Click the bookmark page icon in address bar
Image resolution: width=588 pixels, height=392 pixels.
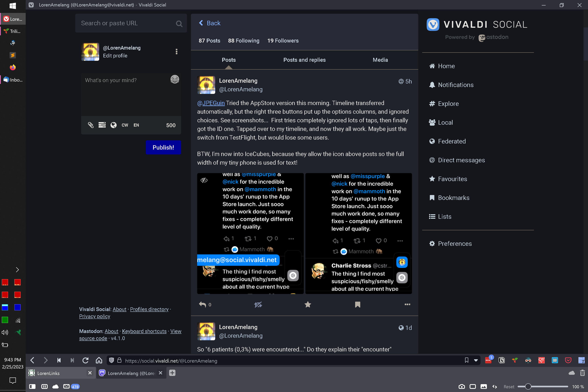coord(466,360)
